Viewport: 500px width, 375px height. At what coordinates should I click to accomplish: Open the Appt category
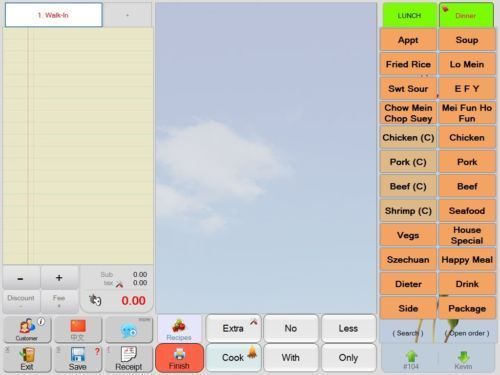(x=408, y=40)
